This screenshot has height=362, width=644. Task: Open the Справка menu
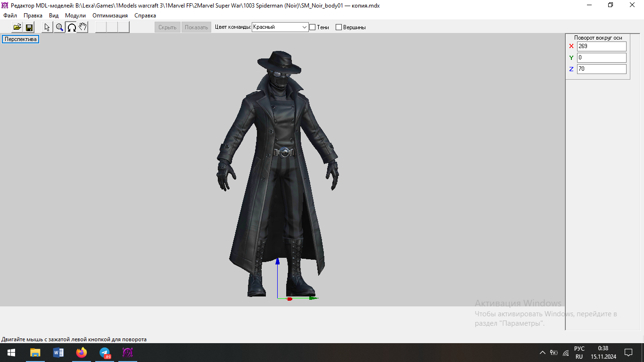pyautogui.click(x=145, y=16)
